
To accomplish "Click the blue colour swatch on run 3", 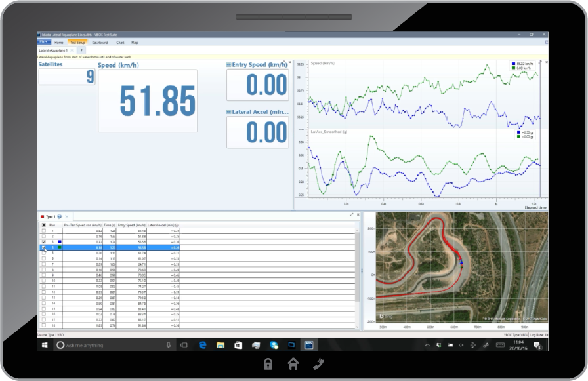I will [59, 241].
